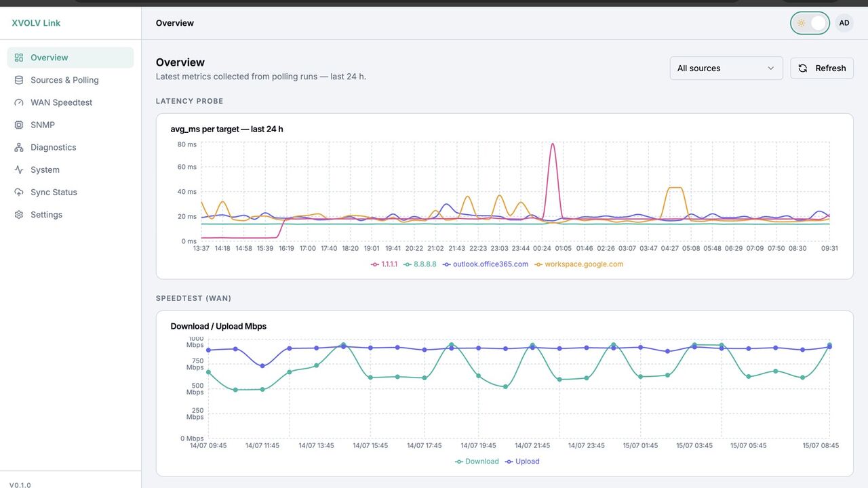This screenshot has width=868, height=488.
Task: Click the 14/07 17:45 axis label
Action: 425,445
